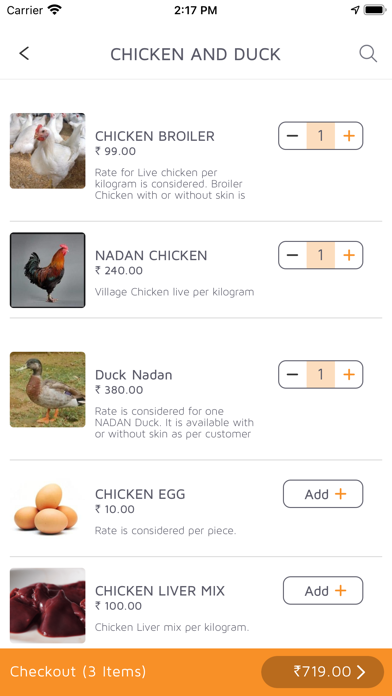Open the Chicken Liver Mix image

[48, 605]
